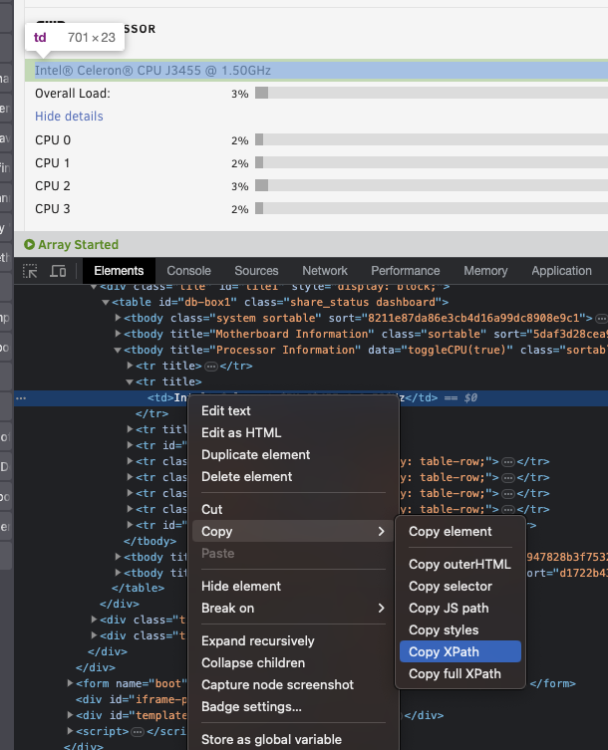The image size is (608, 750).
Task: Click the CPU 0 load bar
Action: (431, 140)
